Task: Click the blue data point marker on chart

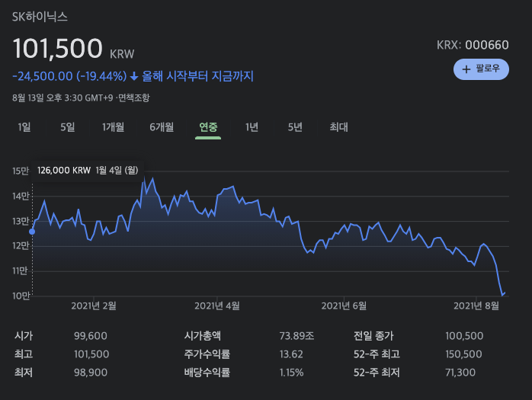Action: pos(32,232)
